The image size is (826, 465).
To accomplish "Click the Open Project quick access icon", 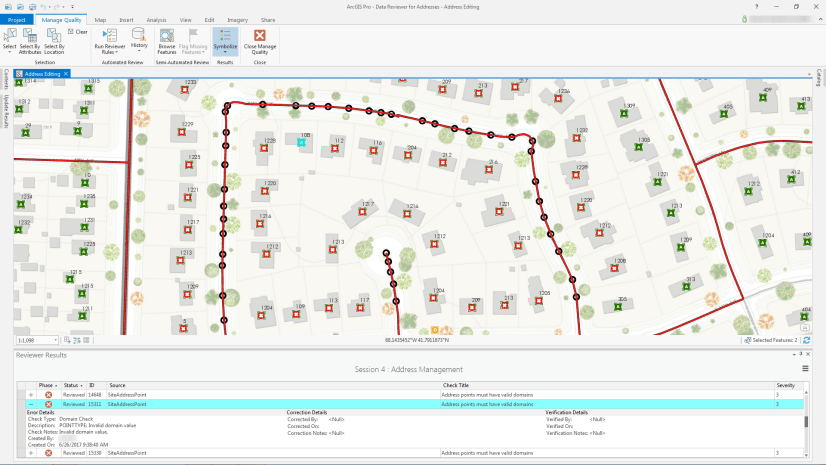I will point(20,7).
